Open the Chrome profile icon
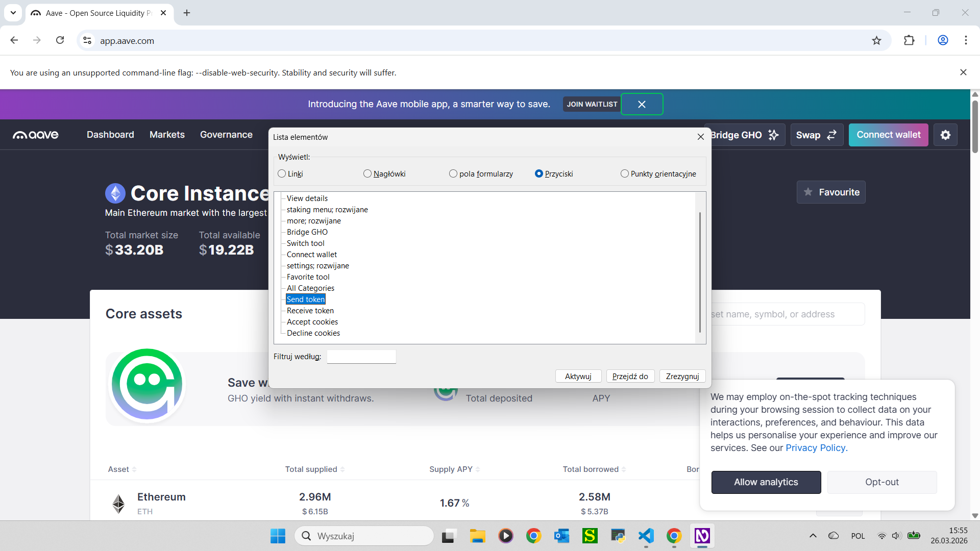The width and height of the screenshot is (980, 551). point(943,40)
